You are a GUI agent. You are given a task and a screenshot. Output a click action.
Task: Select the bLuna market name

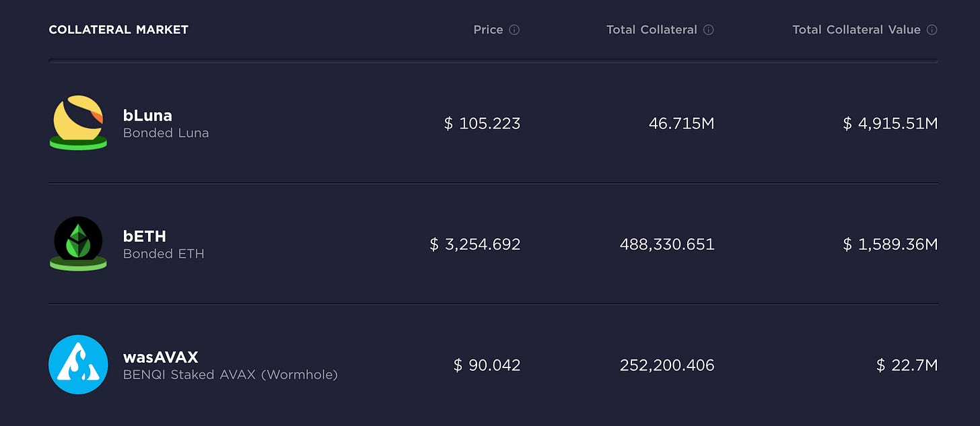[147, 115]
